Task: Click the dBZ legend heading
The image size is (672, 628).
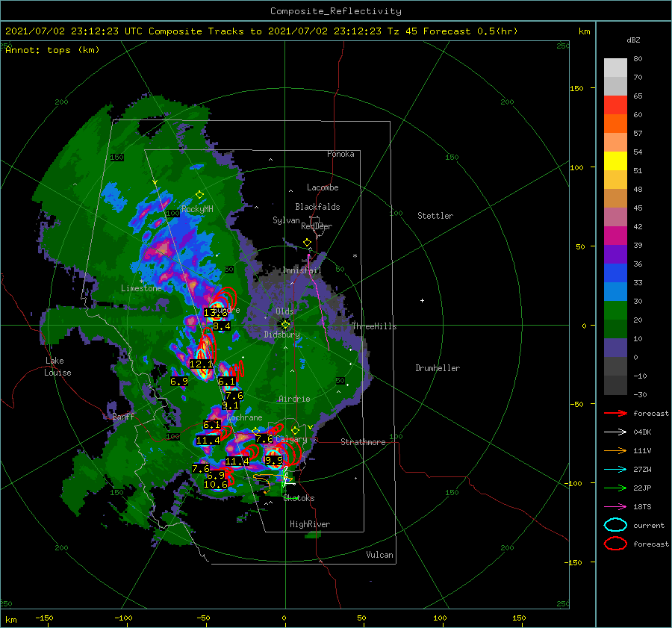Action: (x=633, y=40)
